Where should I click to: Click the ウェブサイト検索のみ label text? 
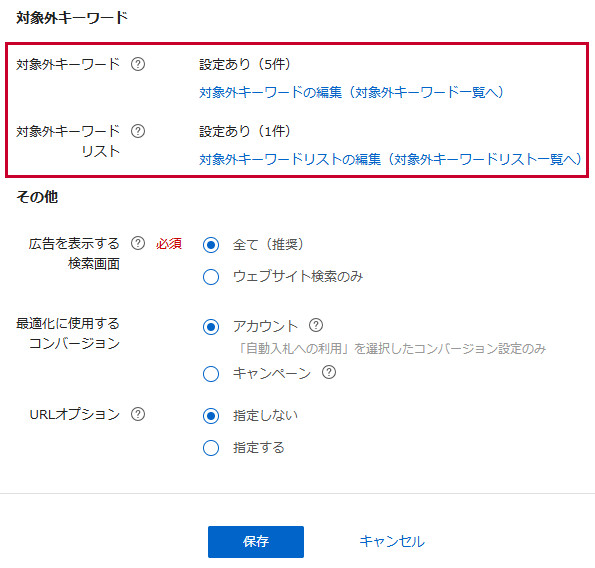tap(298, 277)
